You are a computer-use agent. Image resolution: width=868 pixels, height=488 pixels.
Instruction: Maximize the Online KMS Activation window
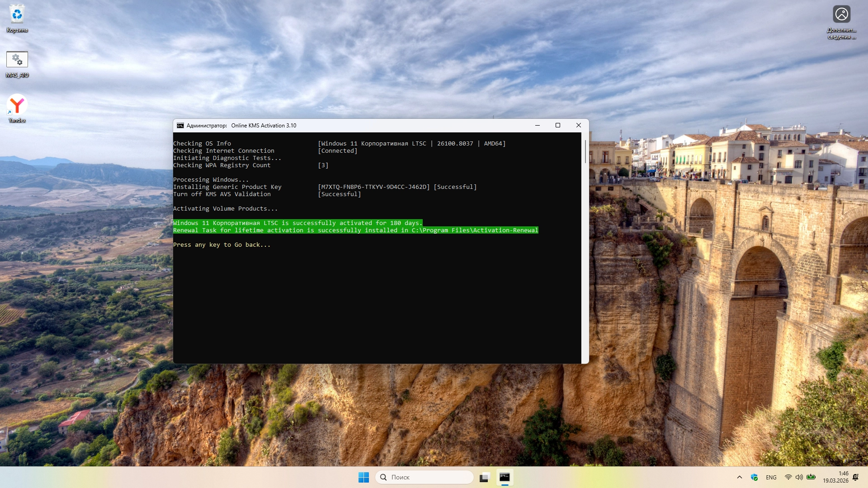558,126
